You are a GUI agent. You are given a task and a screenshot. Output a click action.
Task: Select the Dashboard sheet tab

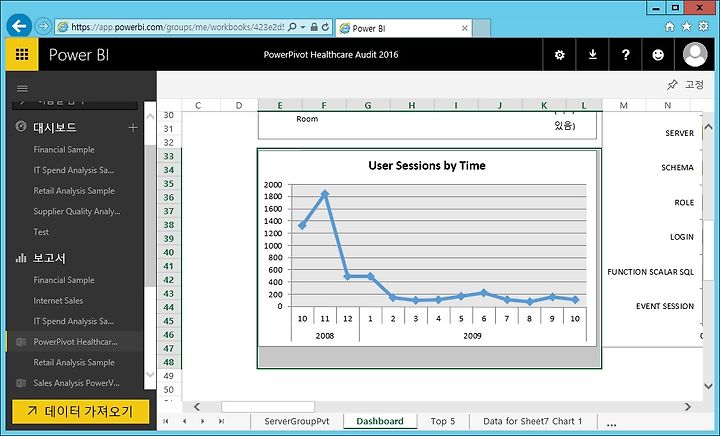[x=380, y=421]
